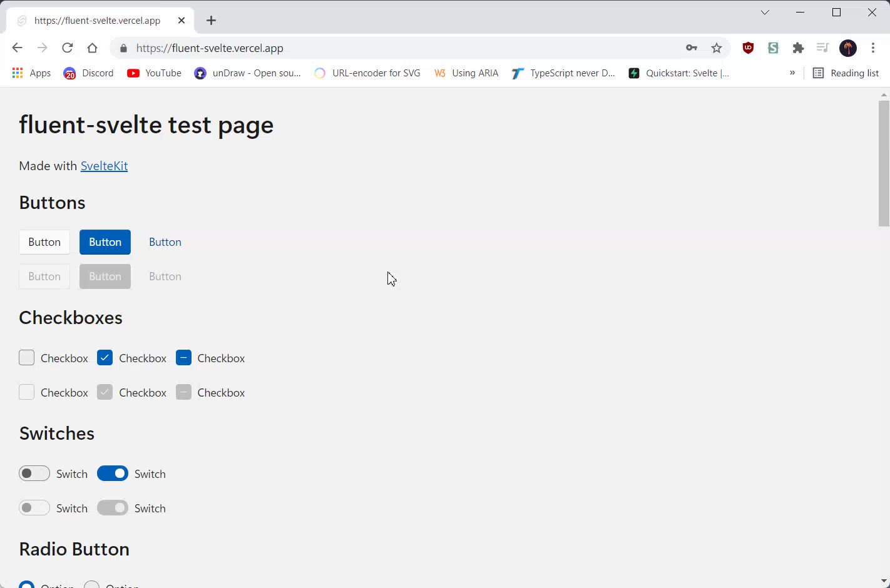This screenshot has width=890, height=588.
Task: Open the Reading list
Action: click(846, 73)
